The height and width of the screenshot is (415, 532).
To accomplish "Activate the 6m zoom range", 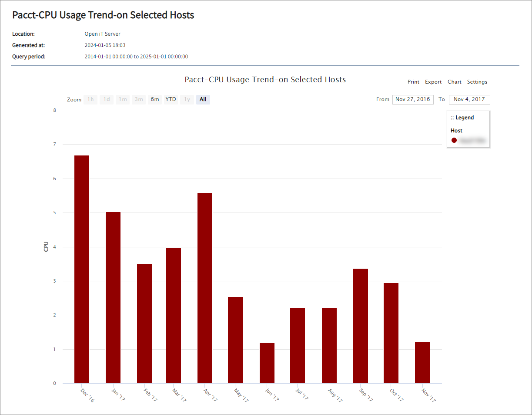I will pyautogui.click(x=154, y=99).
